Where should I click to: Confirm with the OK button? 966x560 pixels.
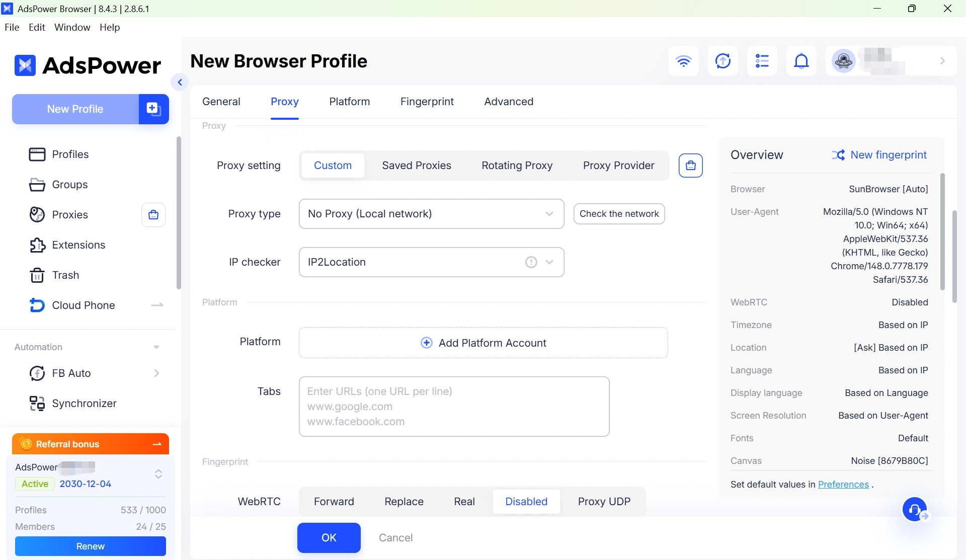pyautogui.click(x=329, y=538)
